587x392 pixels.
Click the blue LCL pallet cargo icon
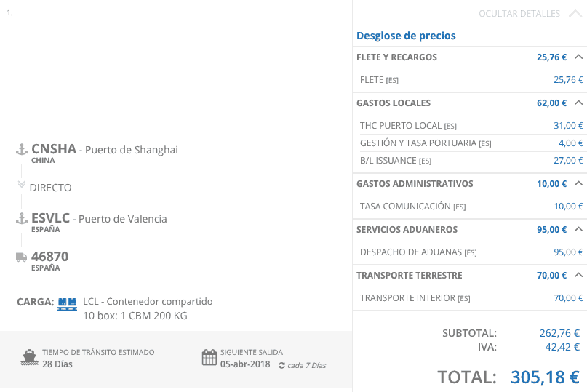(x=67, y=303)
